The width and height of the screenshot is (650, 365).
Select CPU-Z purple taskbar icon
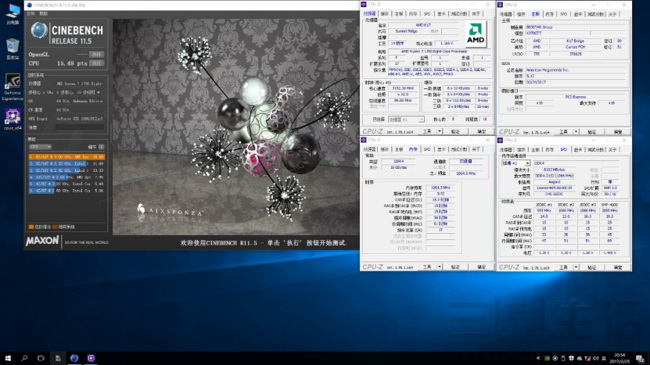click(91, 358)
